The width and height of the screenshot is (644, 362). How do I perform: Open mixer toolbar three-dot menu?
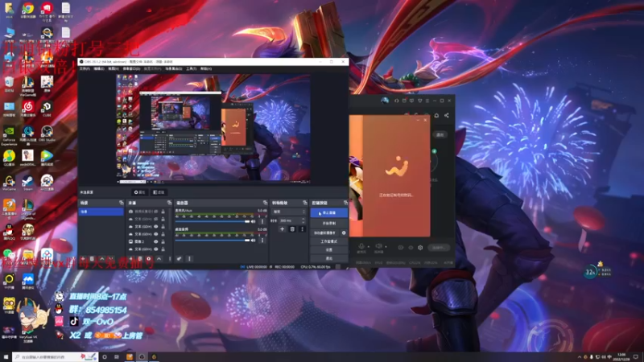pos(189,259)
